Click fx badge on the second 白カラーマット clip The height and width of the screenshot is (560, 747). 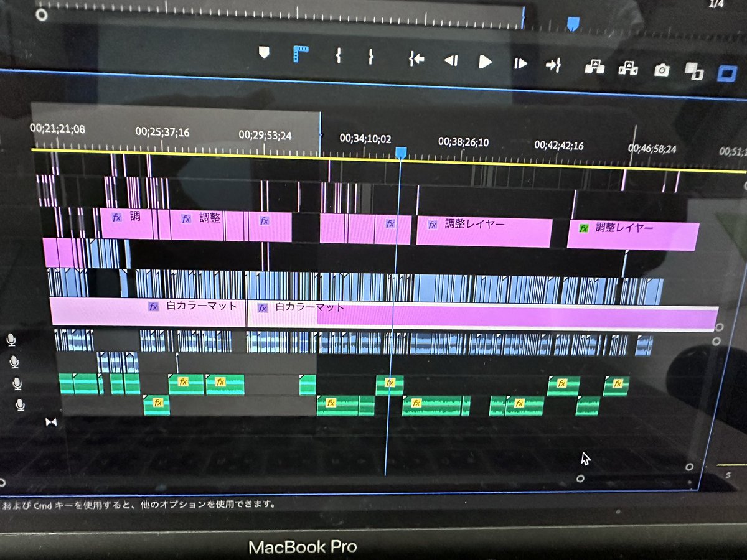[x=263, y=307]
